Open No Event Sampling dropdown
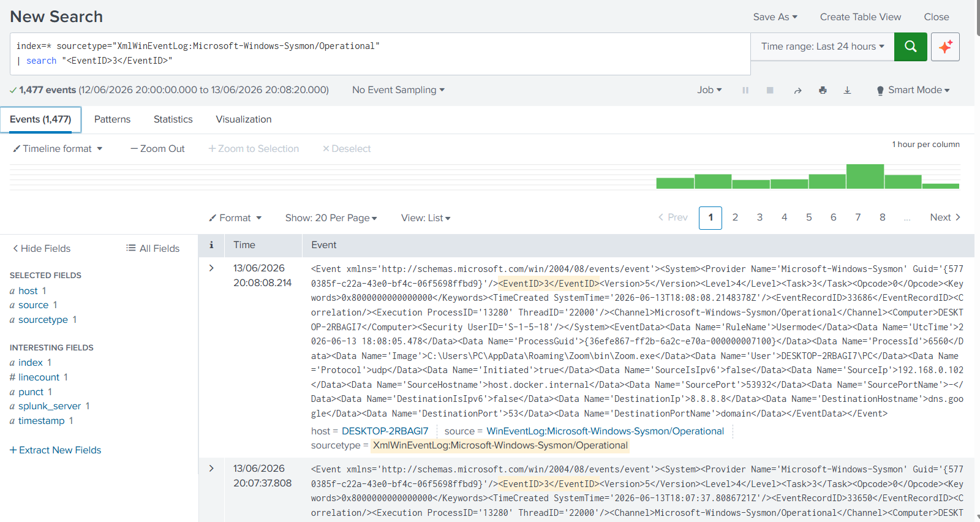The width and height of the screenshot is (980, 522). 398,90
